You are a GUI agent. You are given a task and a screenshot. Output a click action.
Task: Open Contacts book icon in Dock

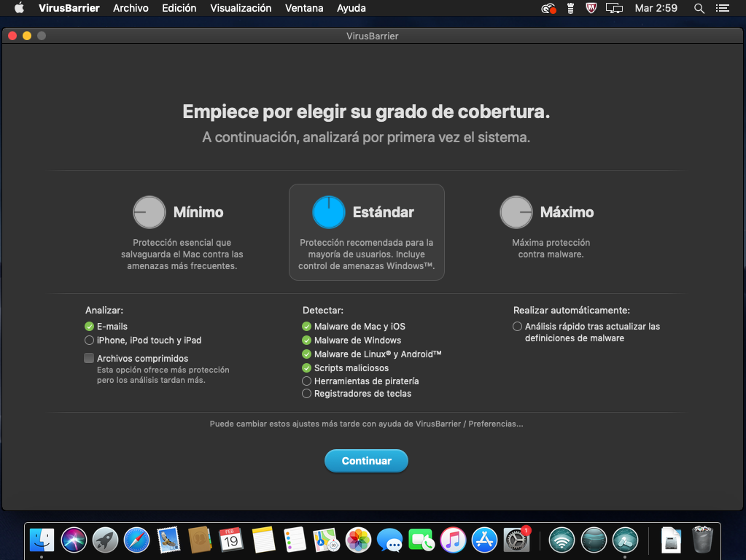pos(200,540)
